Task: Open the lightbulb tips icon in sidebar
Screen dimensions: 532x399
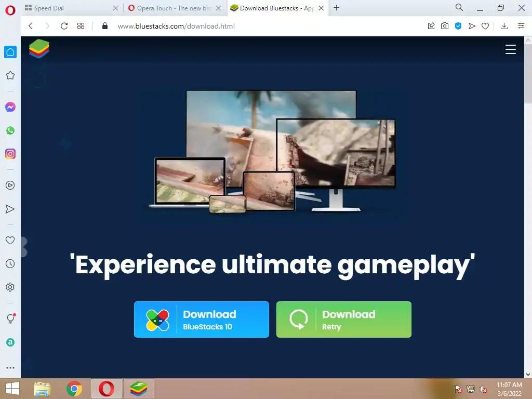Action: click(x=11, y=318)
